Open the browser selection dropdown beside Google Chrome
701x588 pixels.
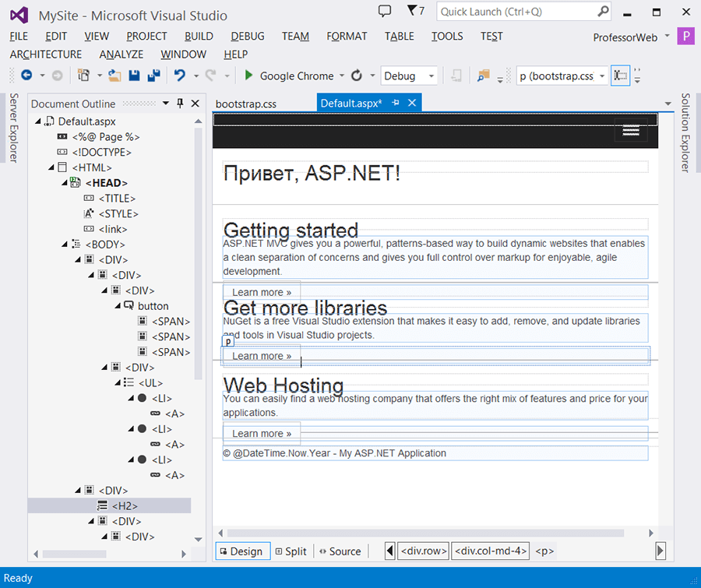point(342,76)
